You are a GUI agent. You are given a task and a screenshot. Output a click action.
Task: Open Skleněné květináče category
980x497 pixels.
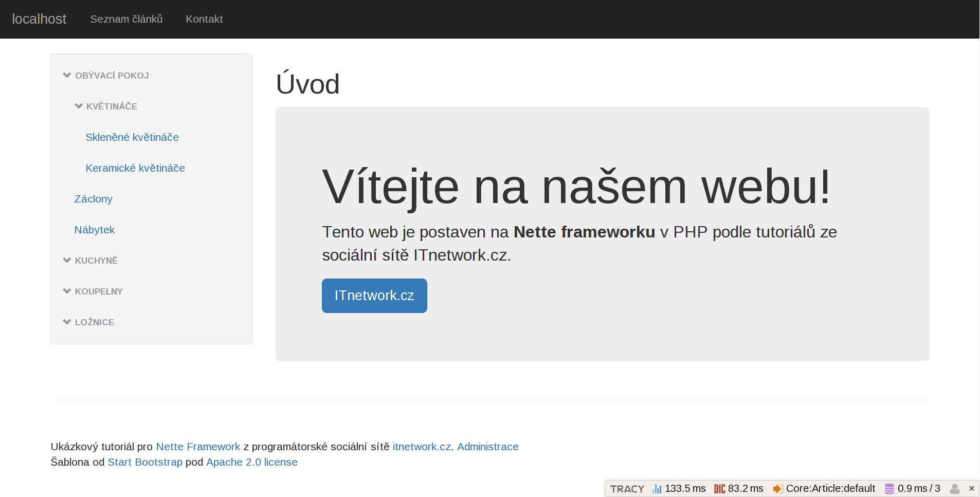(x=132, y=137)
